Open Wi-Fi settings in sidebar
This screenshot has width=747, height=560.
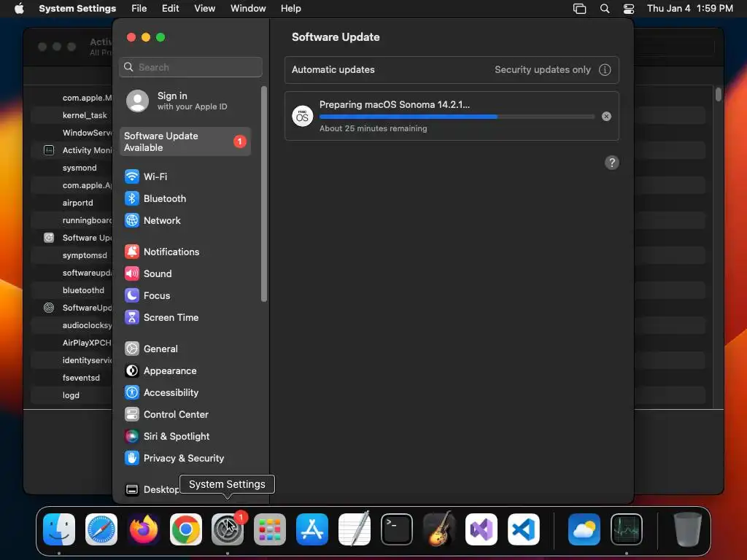pos(186,176)
